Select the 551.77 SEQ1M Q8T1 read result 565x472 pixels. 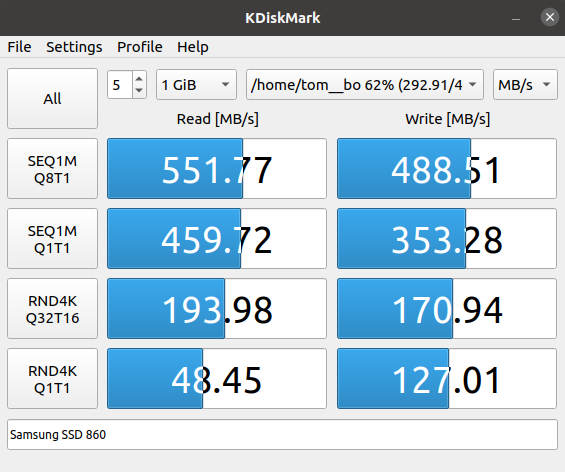click(217, 169)
